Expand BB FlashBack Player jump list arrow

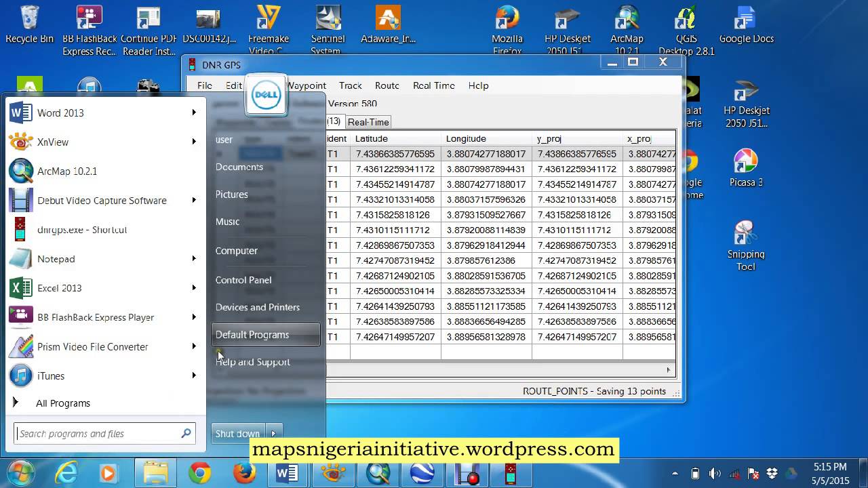pyautogui.click(x=194, y=317)
